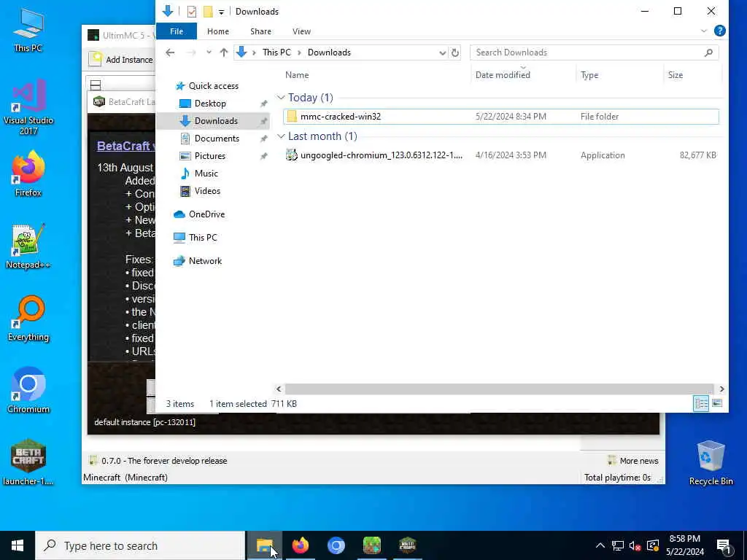747x560 pixels.
Task: Click the horizontal scrollbar left arrow
Action: coord(279,389)
